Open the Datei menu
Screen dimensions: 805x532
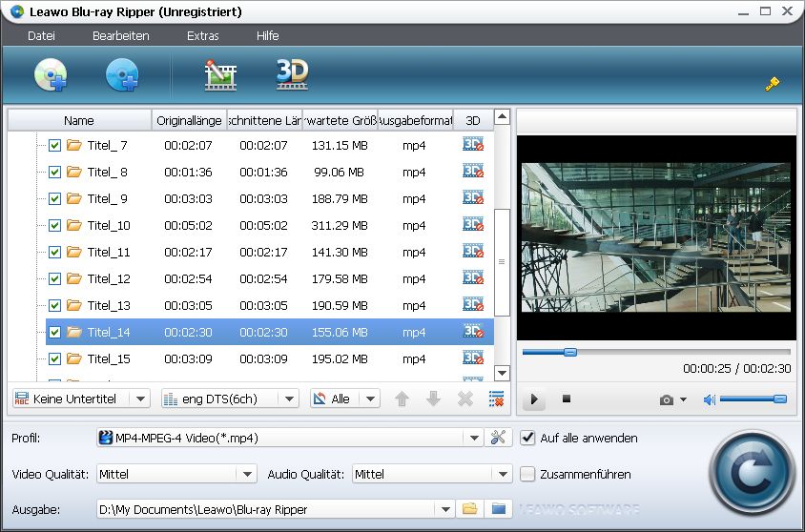pyautogui.click(x=41, y=35)
